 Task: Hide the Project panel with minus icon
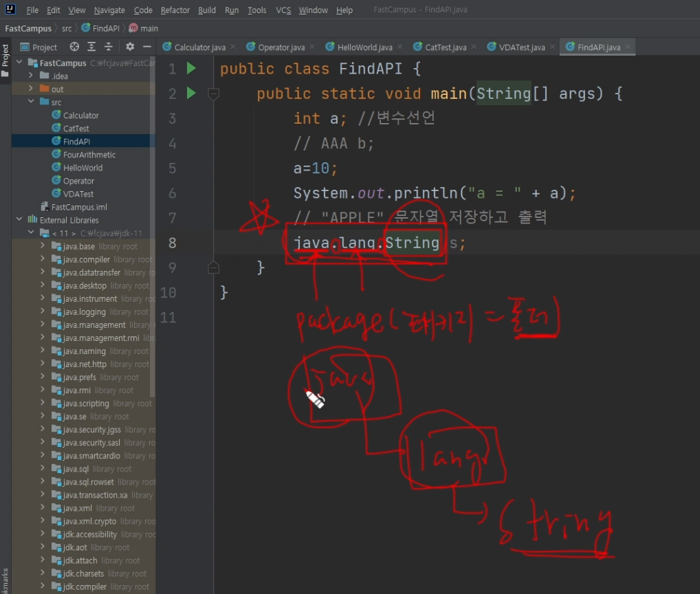(147, 47)
